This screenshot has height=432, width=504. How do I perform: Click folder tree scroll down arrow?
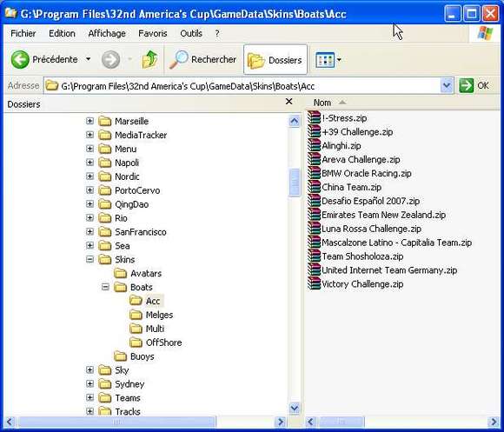coord(295,409)
